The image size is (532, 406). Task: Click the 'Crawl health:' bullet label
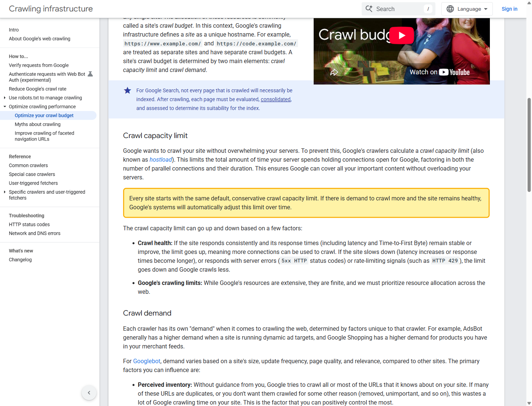click(x=155, y=243)
